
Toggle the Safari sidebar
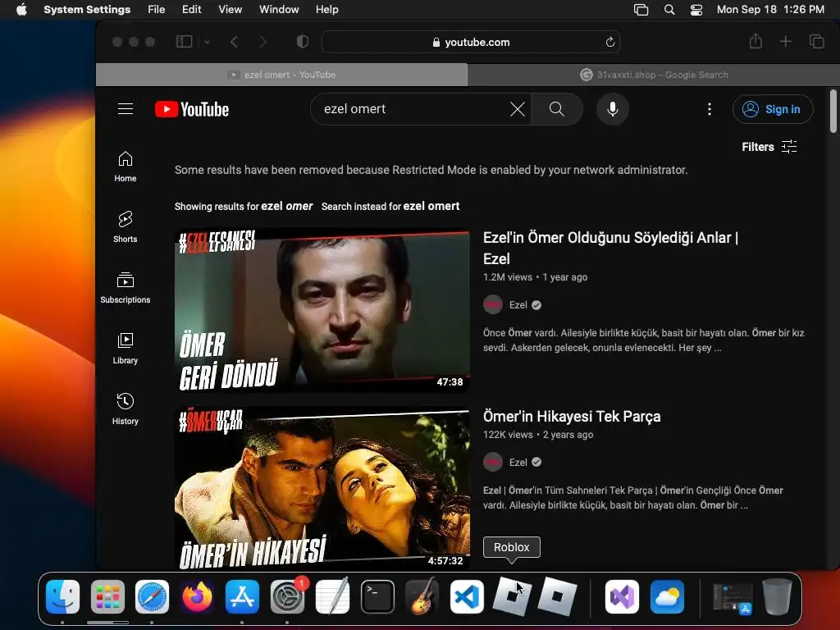pyautogui.click(x=184, y=42)
